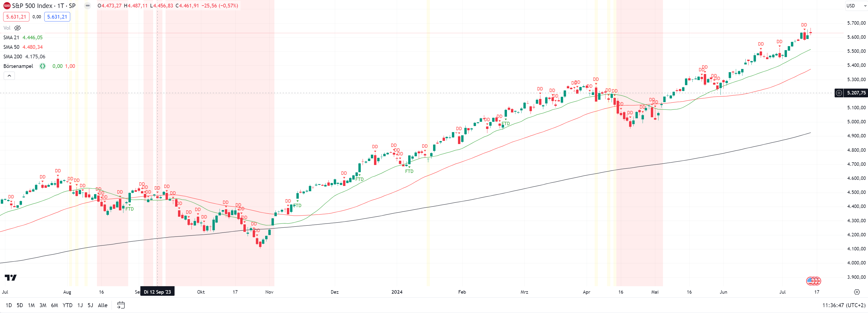
Task: Open chart settings gear icon
Action: (857, 292)
